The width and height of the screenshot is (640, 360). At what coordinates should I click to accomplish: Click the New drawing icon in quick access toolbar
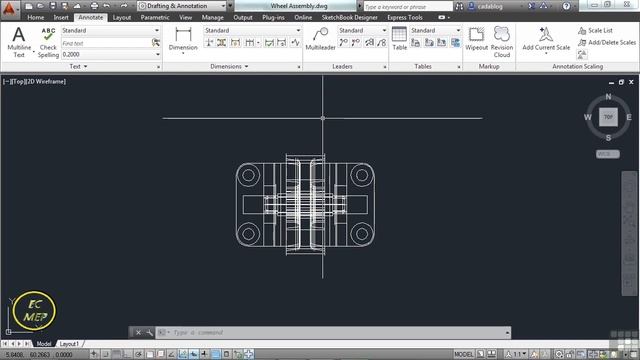point(28,6)
